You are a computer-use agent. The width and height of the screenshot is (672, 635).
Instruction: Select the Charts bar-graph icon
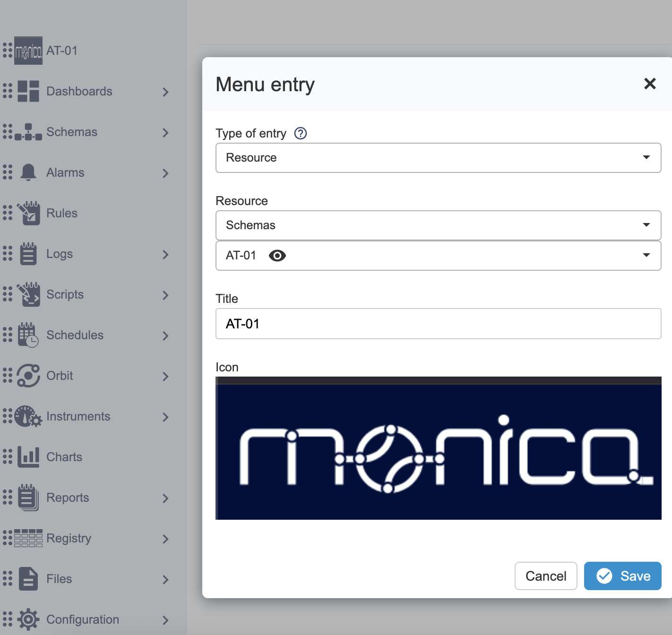tap(28, 457)
